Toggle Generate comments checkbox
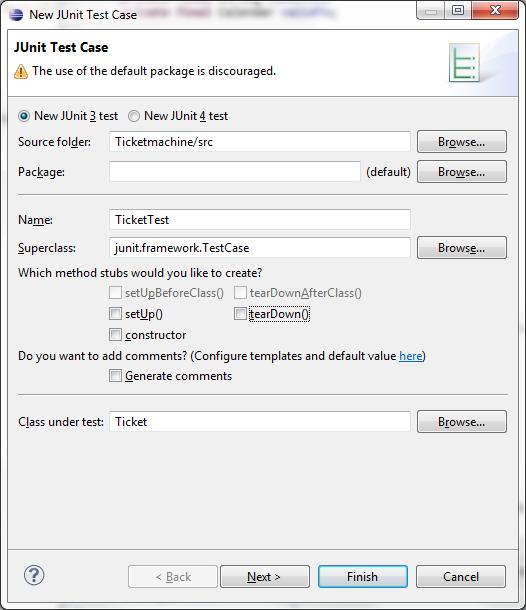 (x=115, y=376)
